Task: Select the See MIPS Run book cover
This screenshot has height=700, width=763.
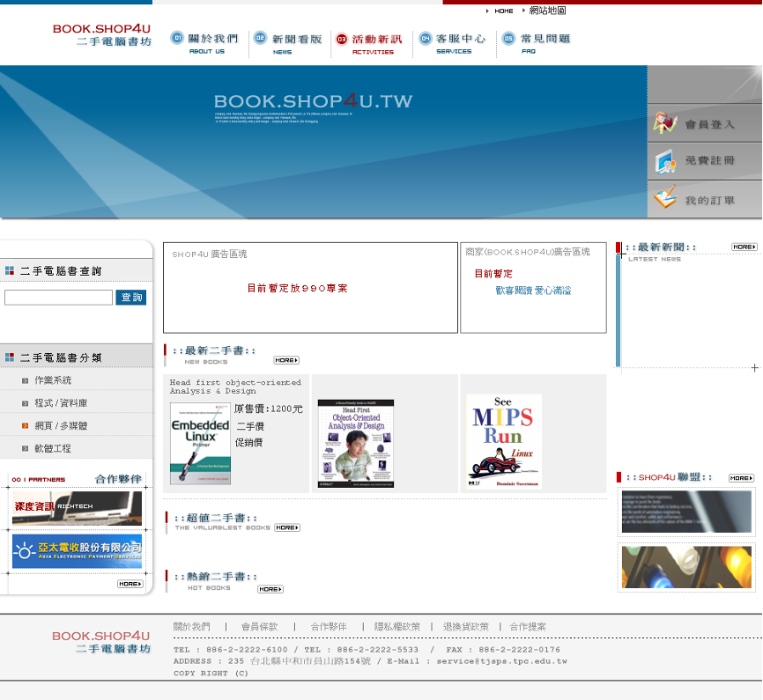Action: (503, 441)
